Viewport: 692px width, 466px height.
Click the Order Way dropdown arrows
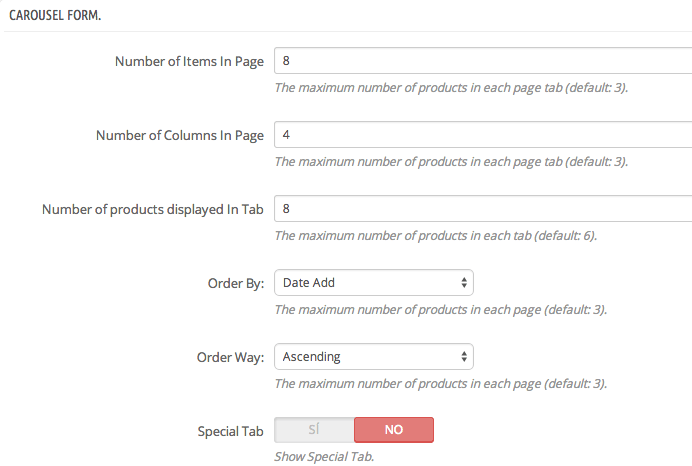point(464,357)
